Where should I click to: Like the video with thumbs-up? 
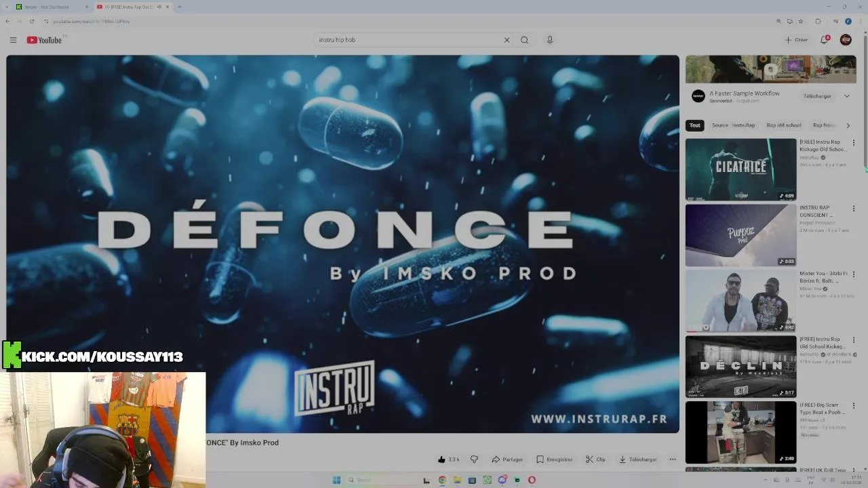click(448, 460)
